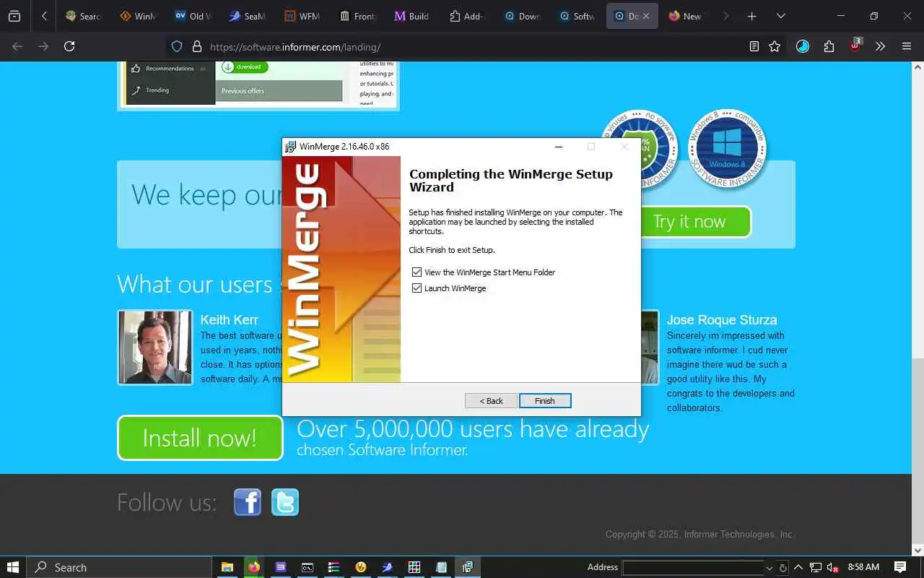Click the muted volume tray icon

tap(832, 567)
